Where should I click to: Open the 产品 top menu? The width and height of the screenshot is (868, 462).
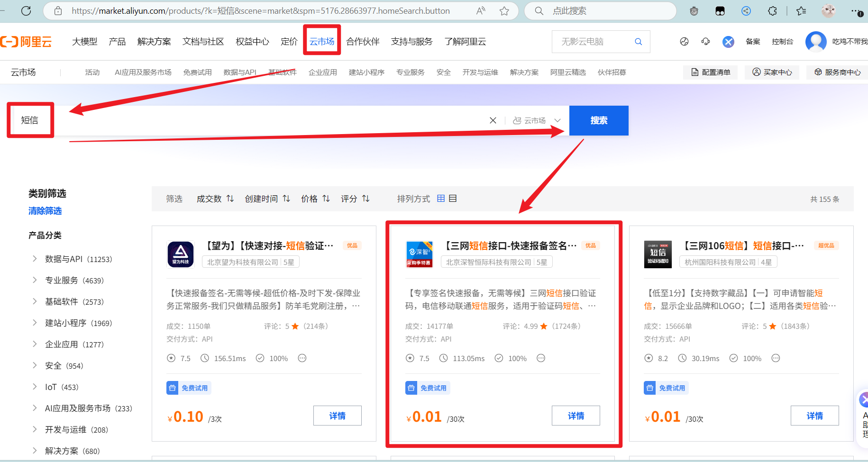coord(117,42)
